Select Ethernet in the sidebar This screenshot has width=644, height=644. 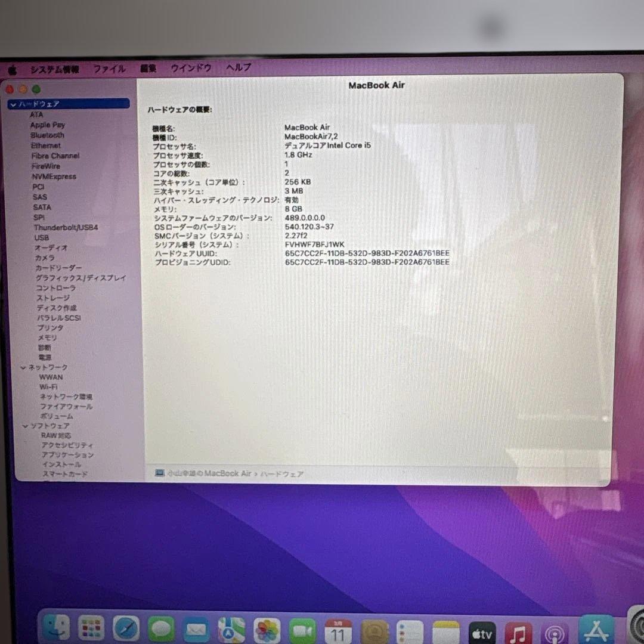[45, 145]
